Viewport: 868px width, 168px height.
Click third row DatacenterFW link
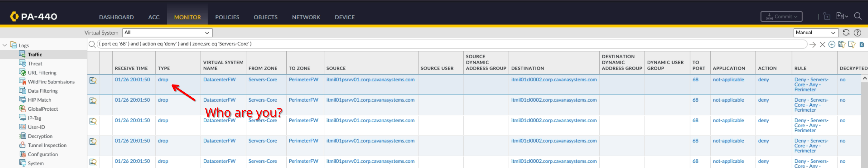point(219,120)
